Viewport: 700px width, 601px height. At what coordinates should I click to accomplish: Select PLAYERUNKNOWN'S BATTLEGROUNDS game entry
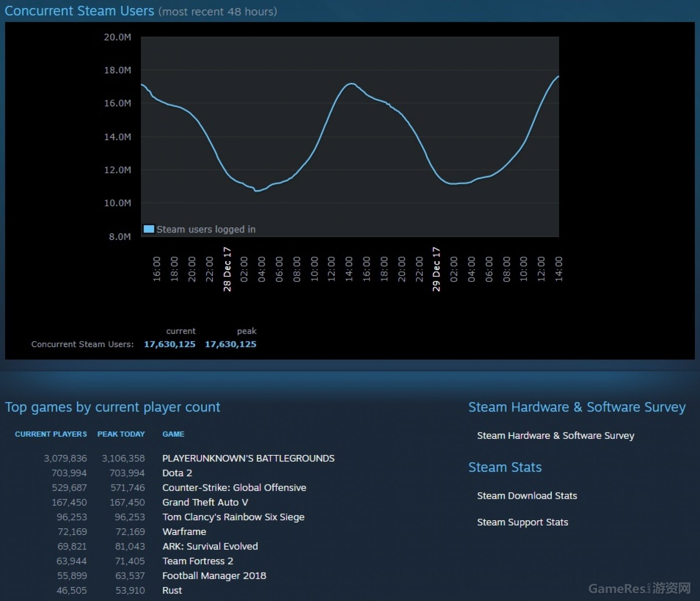248,458
